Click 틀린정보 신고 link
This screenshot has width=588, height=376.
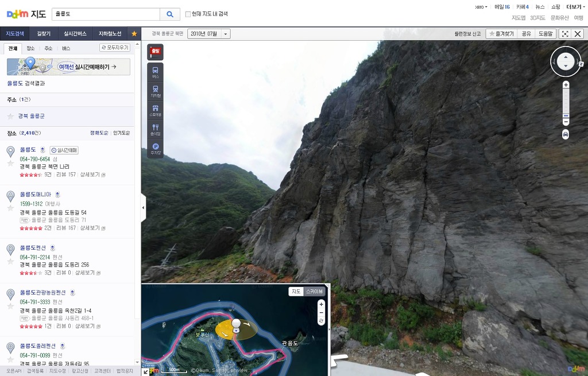click(x=467, y=34)
